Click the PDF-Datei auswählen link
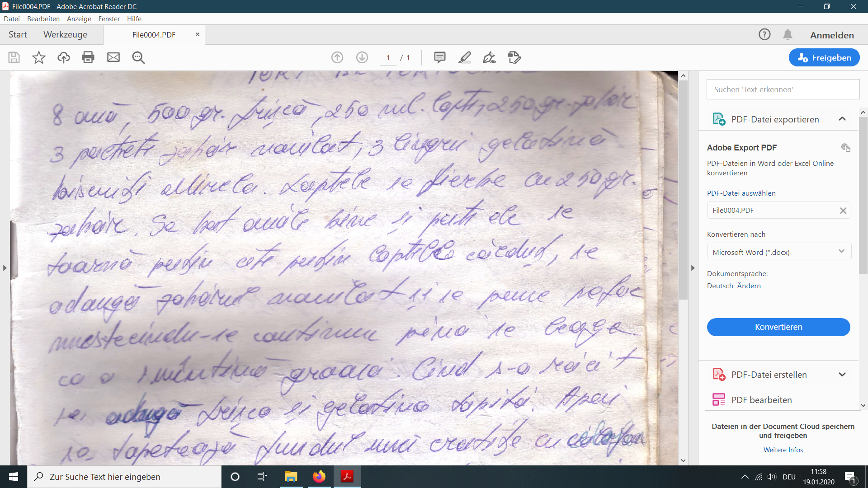The width and height of the screenshot is (868, 488). (x=741, y=193)
